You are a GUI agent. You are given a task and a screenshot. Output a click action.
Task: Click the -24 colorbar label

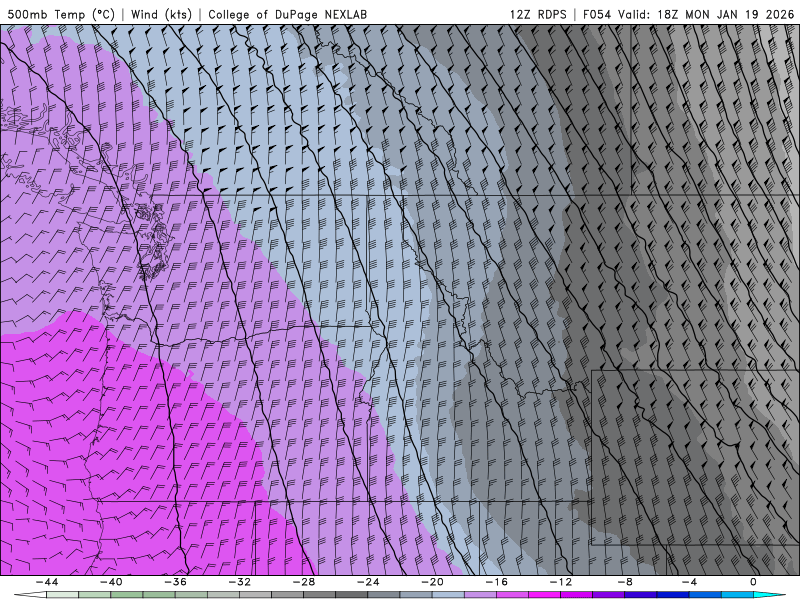[368, 582]
